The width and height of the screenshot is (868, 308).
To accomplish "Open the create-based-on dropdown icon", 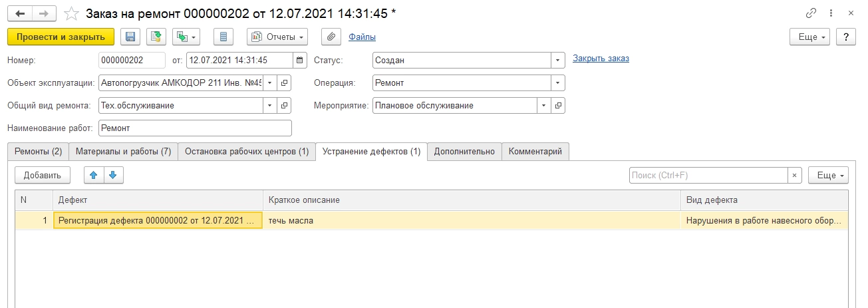I will (186, 37).
